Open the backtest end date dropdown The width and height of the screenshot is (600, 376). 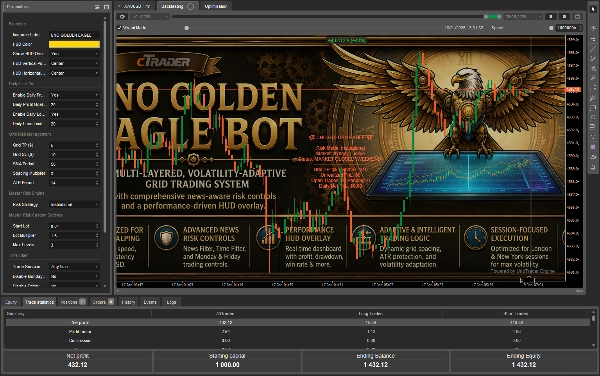(x=523, y=16)
